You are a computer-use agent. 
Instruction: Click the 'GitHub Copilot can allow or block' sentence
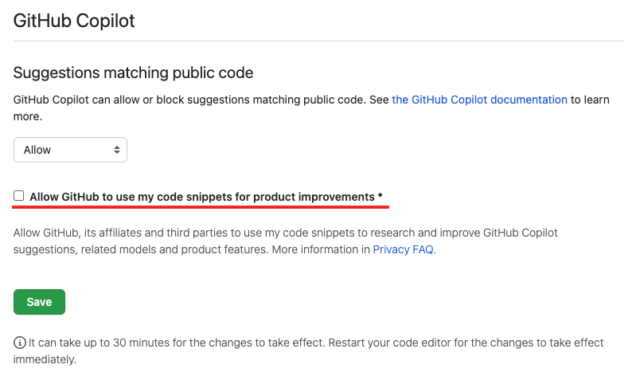(190, 100)
